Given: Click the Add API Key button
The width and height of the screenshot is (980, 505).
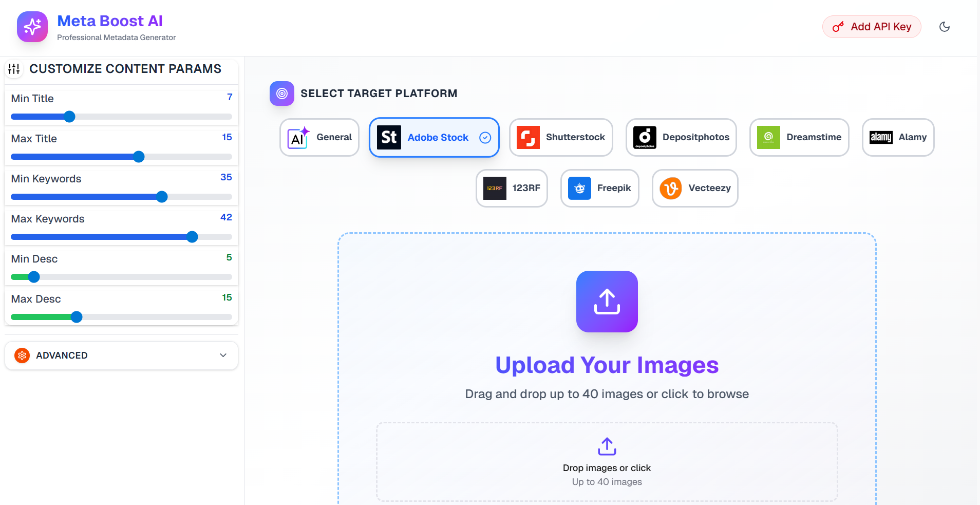Looking at the screenshot, I should pyautogui.click(x=872, y=27).
